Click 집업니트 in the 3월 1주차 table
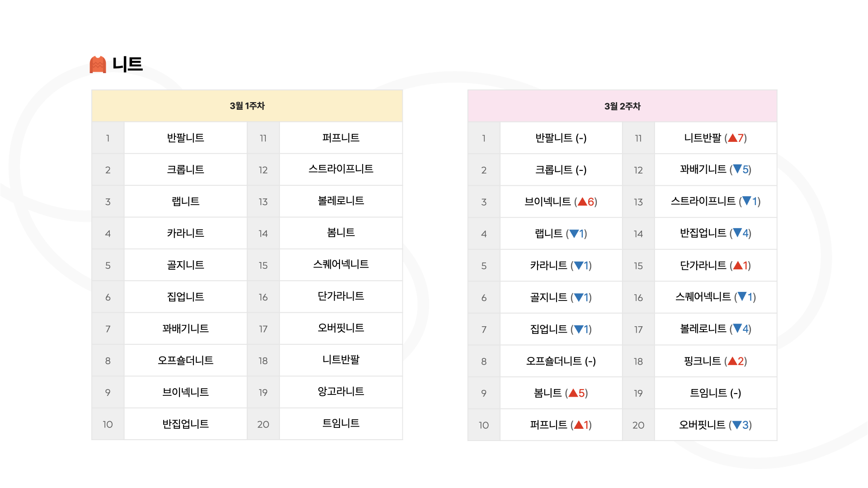This screenshot has width=868, height=488. tap(185, 297)
